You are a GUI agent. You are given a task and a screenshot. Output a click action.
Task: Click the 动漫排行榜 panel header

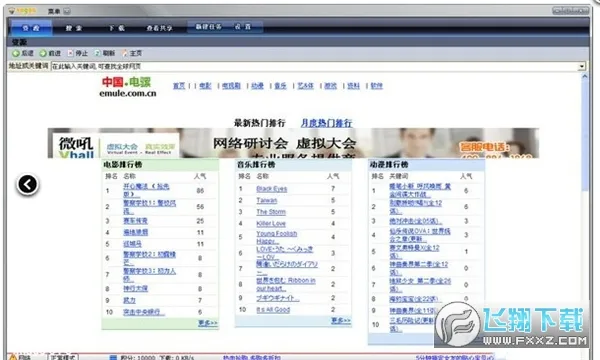pyautogui.click(x=426, y=165)
